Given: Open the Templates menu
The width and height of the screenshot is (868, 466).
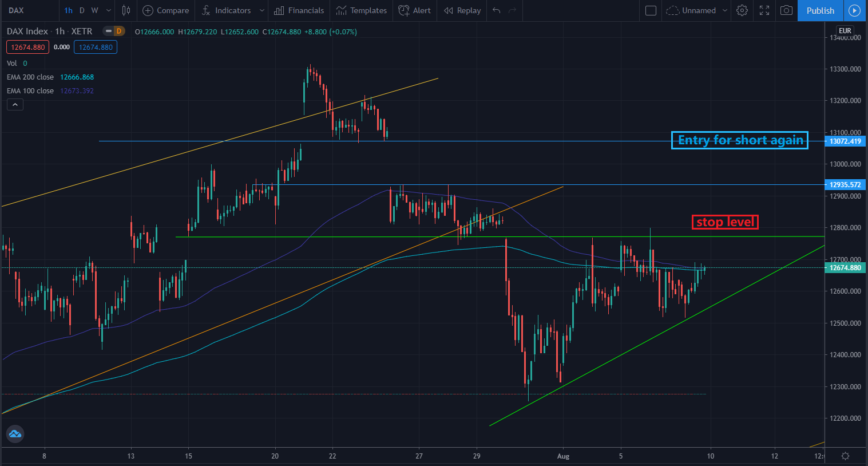Looking at the screenshot, I should coord(362,10).
